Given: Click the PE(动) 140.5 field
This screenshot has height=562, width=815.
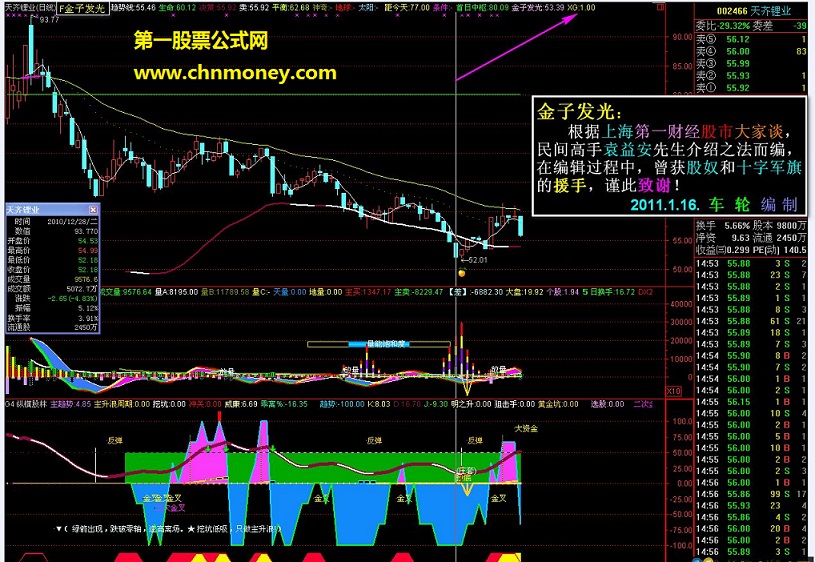Looking at the screenshot, I should 781,250.
